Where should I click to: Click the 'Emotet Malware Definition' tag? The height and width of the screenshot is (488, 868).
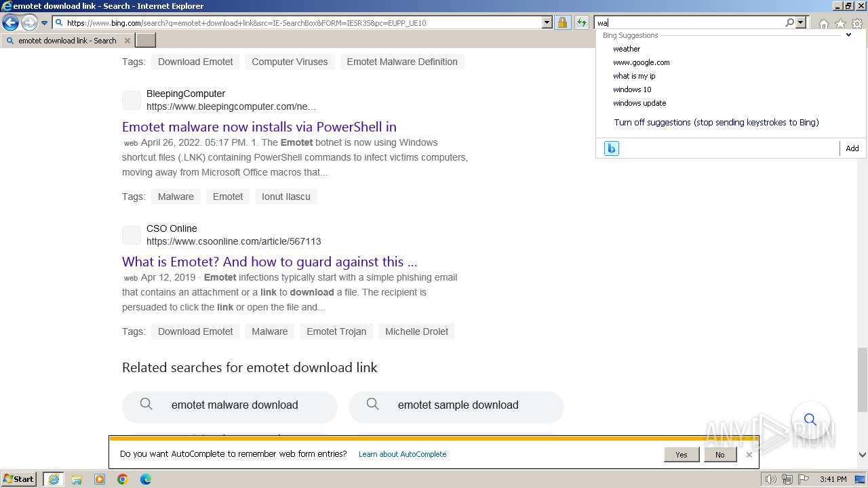tap(402, 62)
